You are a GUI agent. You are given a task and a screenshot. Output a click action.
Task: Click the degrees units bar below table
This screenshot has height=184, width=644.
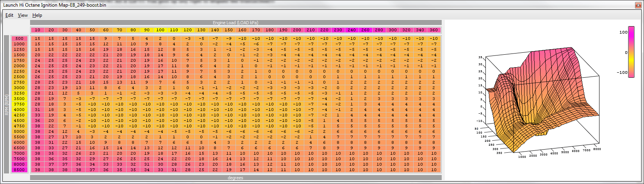[235, 178]
